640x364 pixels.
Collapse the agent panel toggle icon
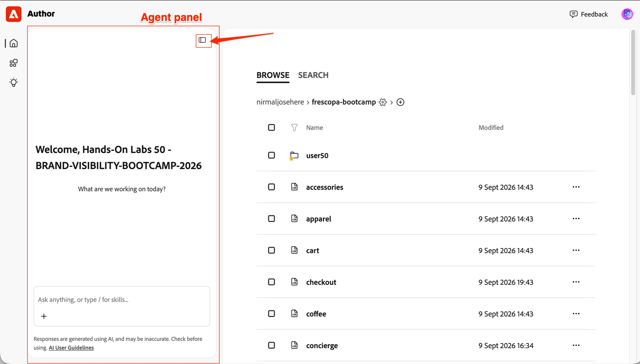click(x=202, y=40)
